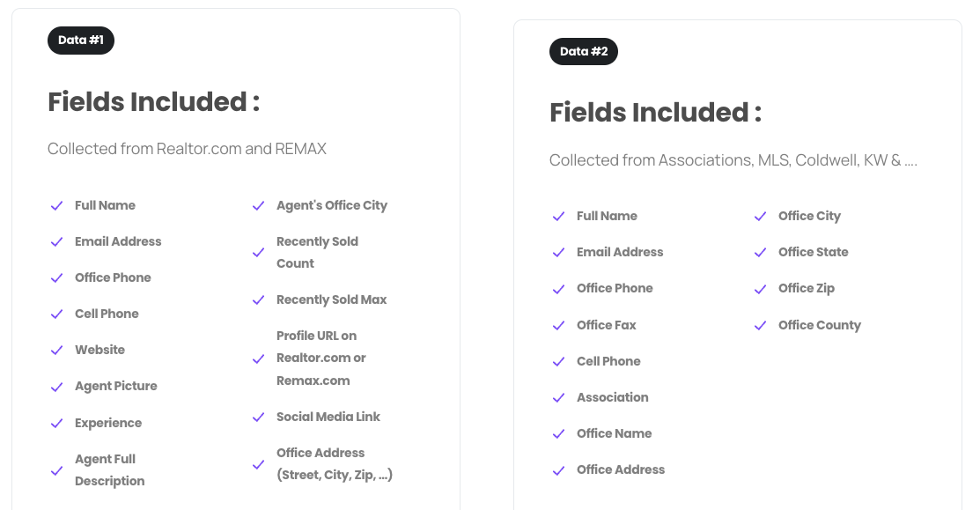
Task: Click the Office Name label in Data #2
Action: [x=615, y=433]
